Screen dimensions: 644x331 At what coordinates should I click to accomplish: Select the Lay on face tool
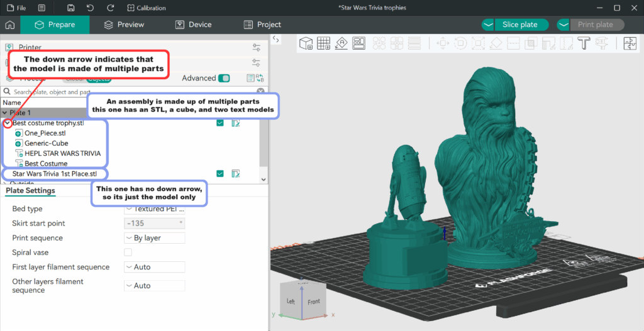(x=496, y=43)
